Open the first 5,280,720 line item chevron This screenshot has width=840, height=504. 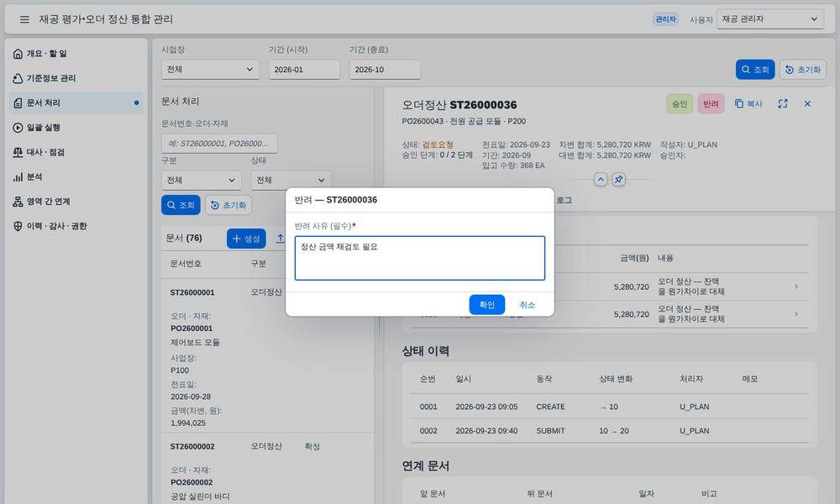pos(796,286)
